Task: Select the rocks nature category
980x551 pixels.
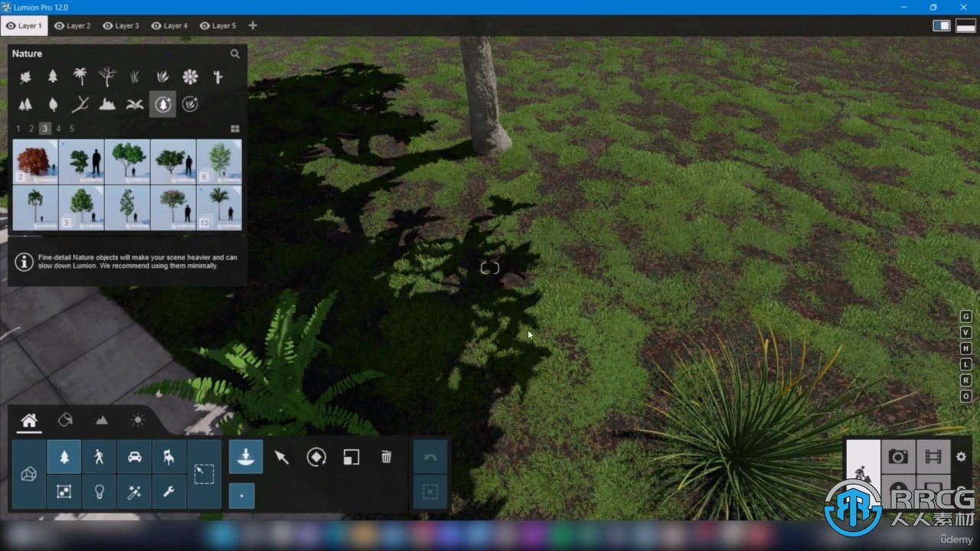Action: pos(107,104)
